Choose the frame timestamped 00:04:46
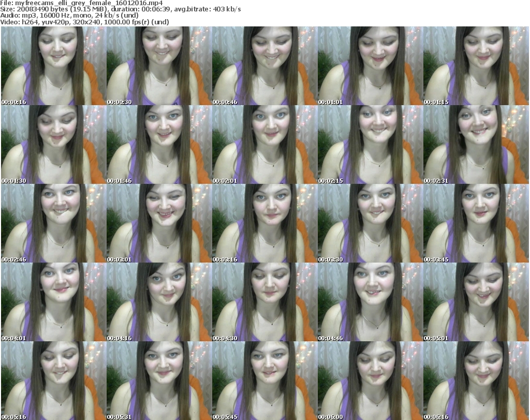 [x=370, y=302]
